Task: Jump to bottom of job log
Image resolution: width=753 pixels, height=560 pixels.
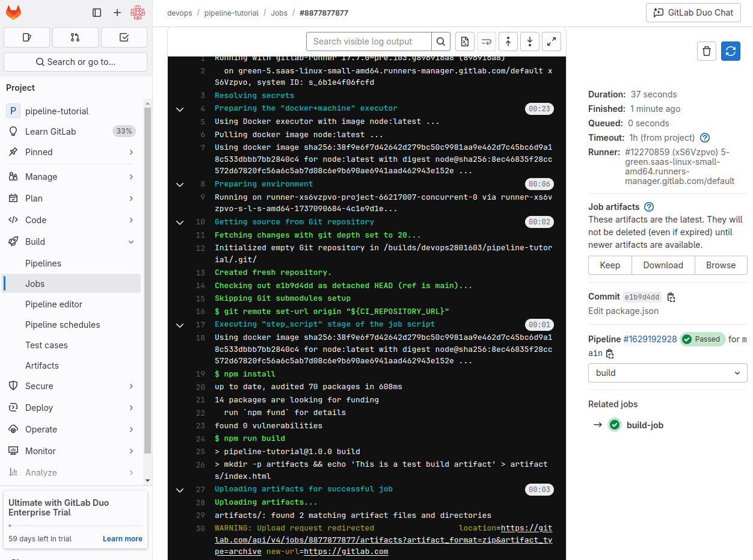Action: click(x=530, y=42)
